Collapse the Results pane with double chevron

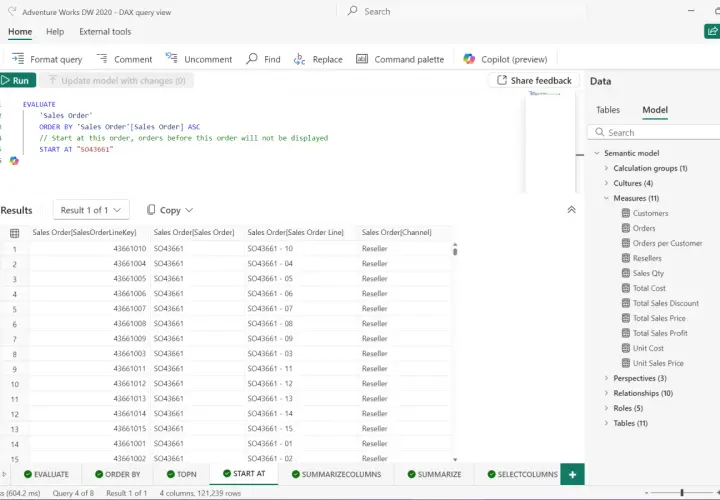[x=571, y=210]
